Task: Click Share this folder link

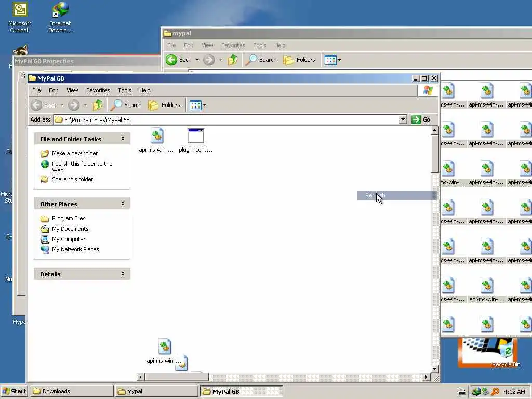Action: pos(72,179)
